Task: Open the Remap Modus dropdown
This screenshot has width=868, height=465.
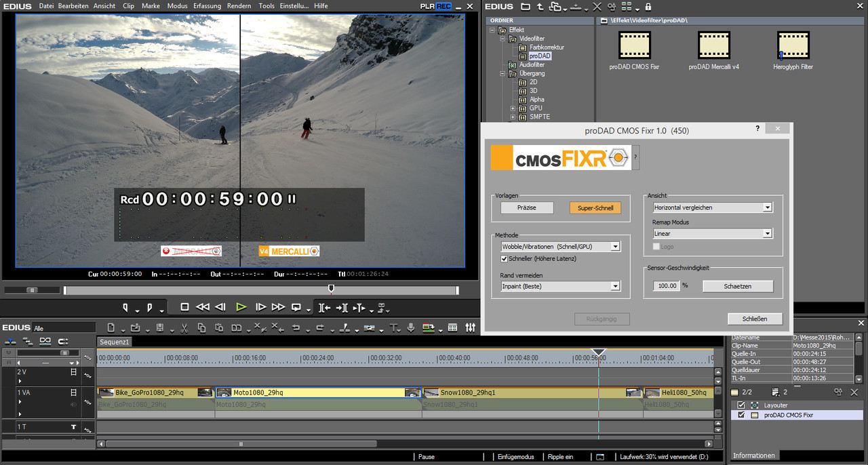Action: tap(713, 233)
